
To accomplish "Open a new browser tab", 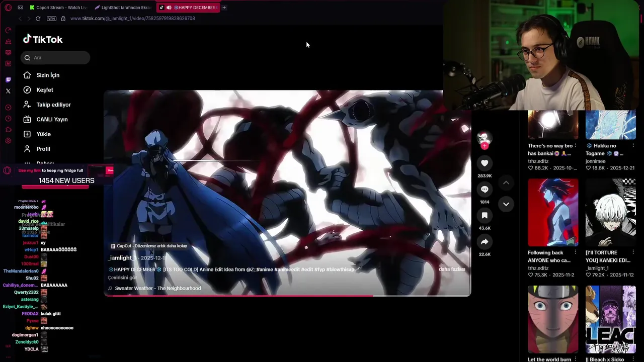I will [224, 8].
